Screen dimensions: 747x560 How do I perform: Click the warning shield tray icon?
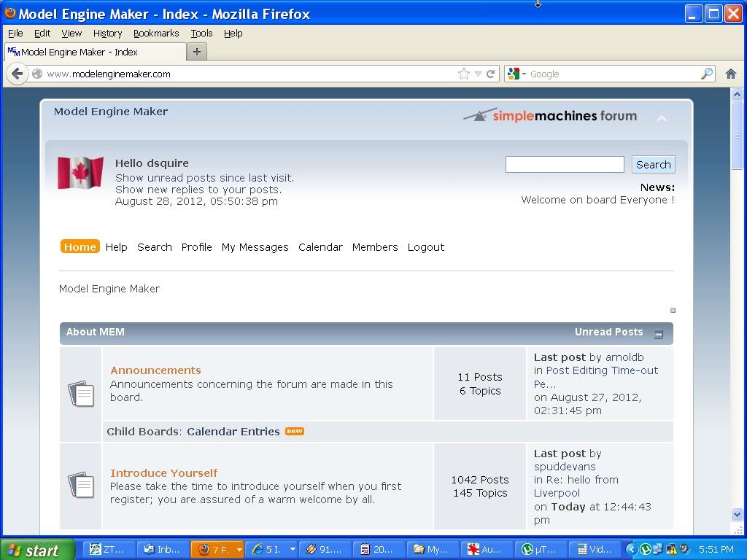click(672, 550)
